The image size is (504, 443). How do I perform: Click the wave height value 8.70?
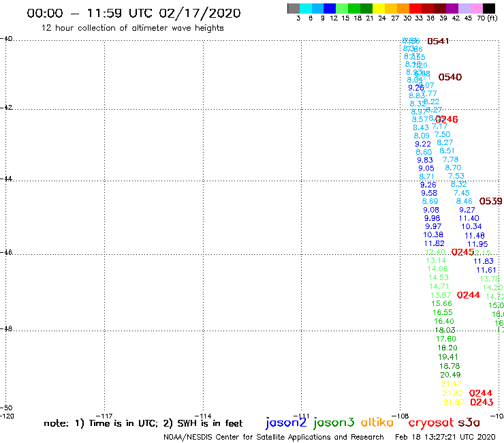coord(453,168)
